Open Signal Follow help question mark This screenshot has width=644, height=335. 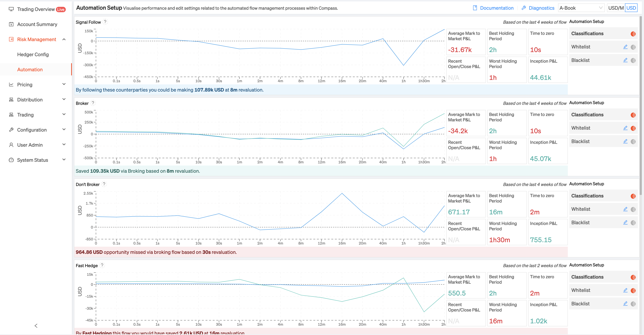(105, 22)
